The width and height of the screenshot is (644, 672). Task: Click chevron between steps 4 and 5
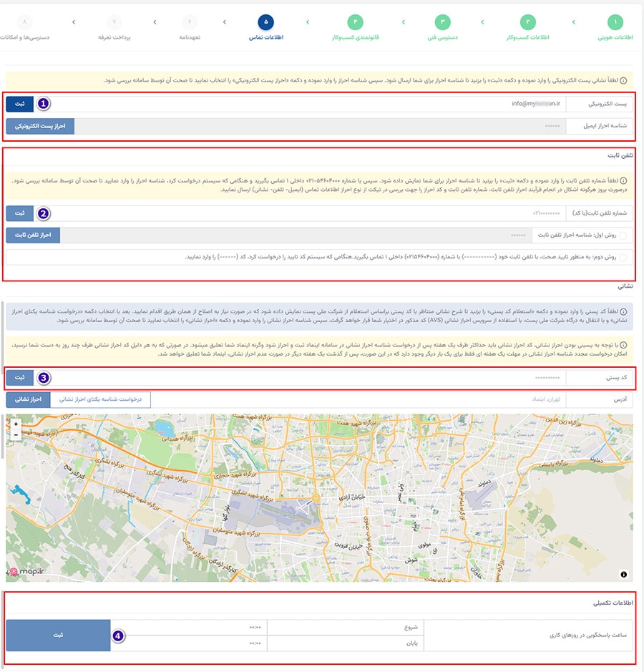click(307, 22)
